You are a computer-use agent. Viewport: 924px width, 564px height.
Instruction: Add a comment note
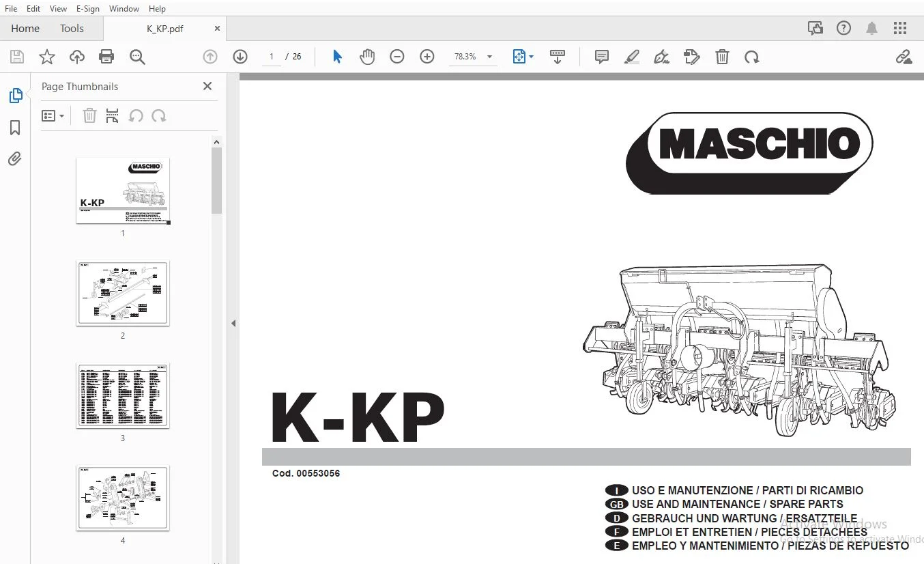(x=602, y=57)
